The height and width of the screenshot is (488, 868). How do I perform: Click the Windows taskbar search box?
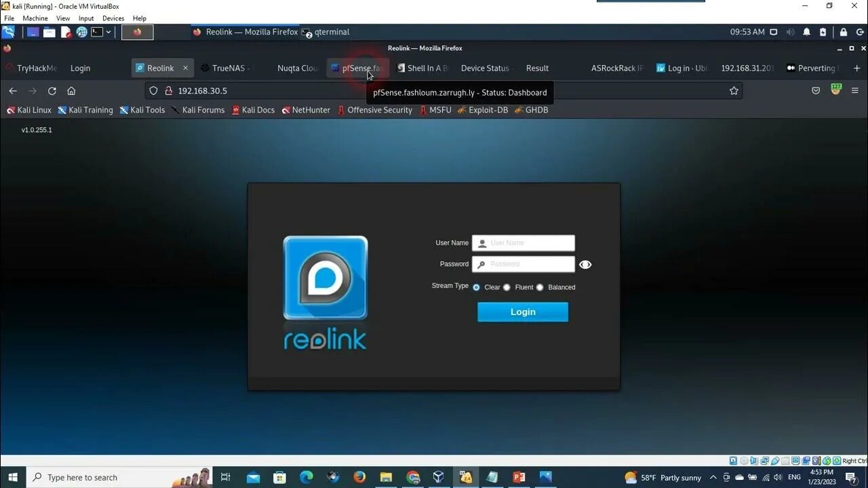point(119,477)
